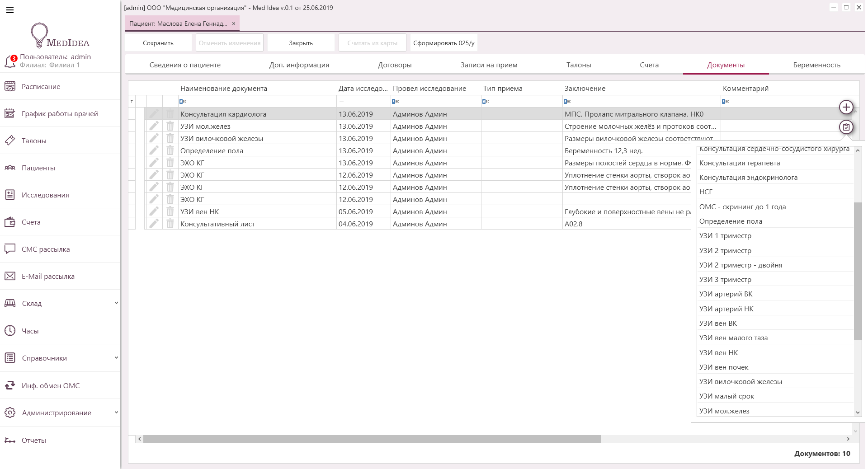The width and height of the screenshot is (868, 469).
Task: Open notifications bell with badge
Action: coord(10,61)
